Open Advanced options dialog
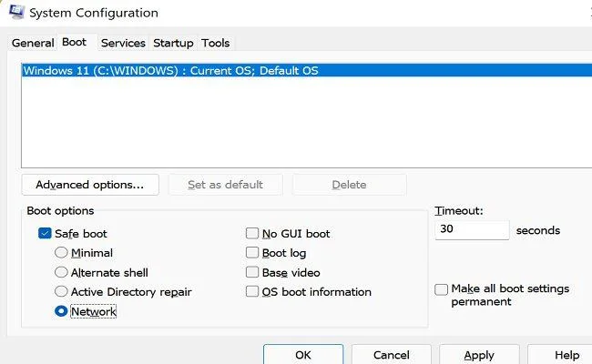The height and width of the screenshot is (364, 592). (90, 185)
